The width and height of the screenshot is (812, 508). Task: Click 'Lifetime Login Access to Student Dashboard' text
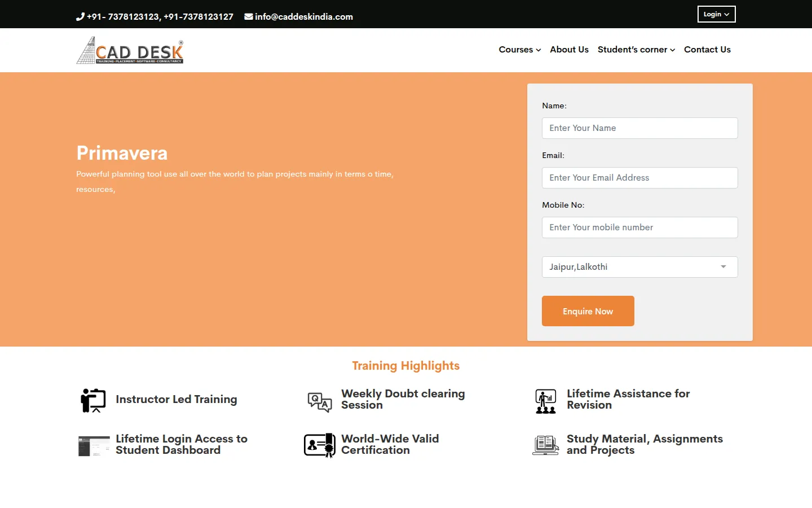(x=182, y=445)
